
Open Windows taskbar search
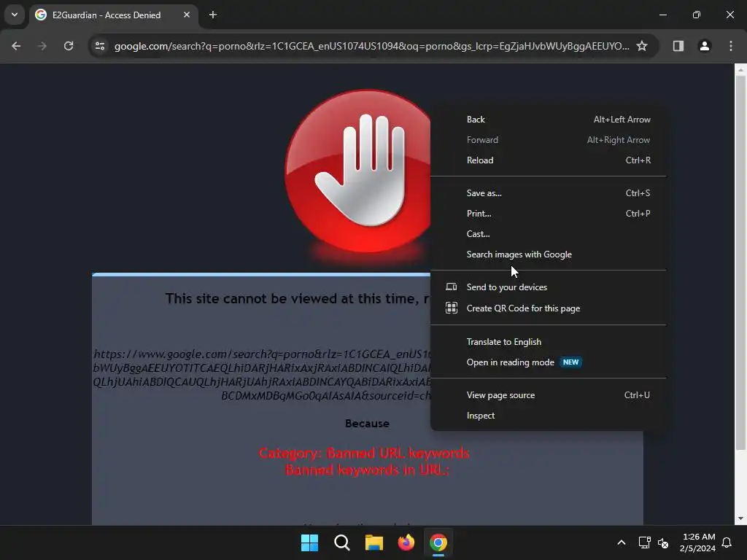pyautogui.click(x=342, y=542)
